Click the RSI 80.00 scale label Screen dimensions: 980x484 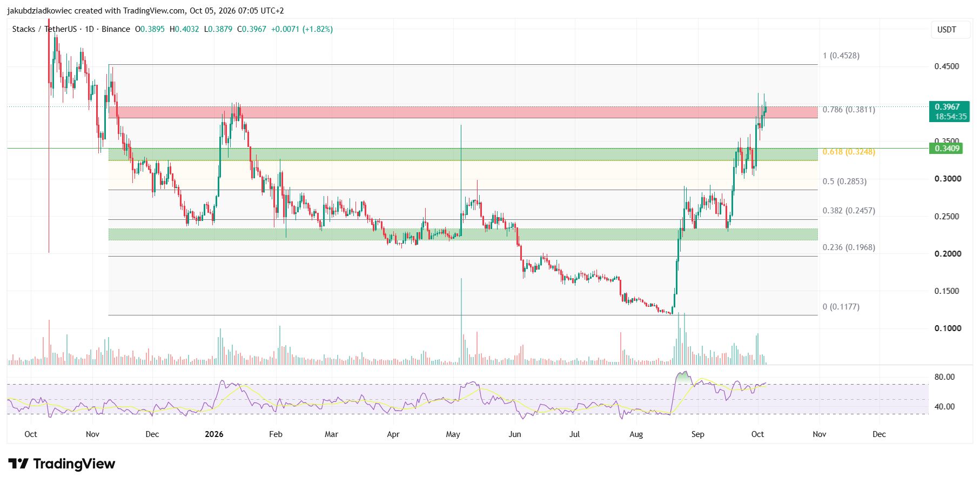tap(944, 377)
